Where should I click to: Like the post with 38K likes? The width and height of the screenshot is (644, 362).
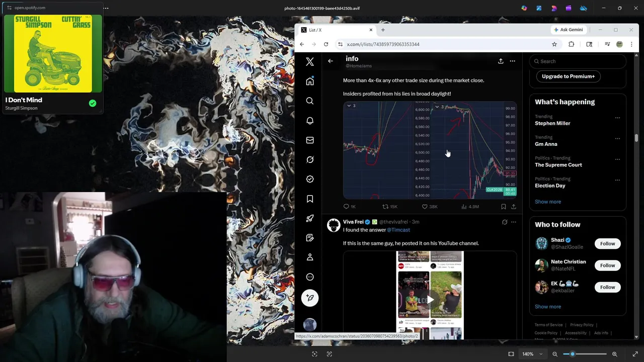pyautogui.click(x=430, y=207)
